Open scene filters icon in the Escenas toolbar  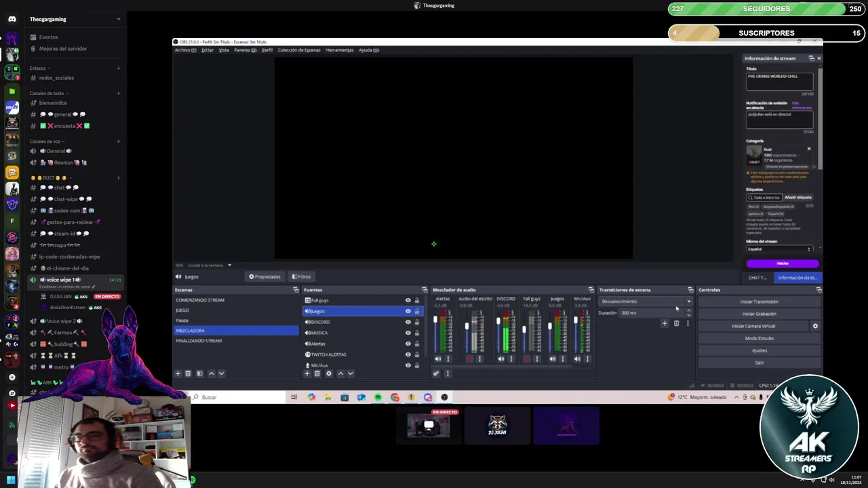(199, 373)
